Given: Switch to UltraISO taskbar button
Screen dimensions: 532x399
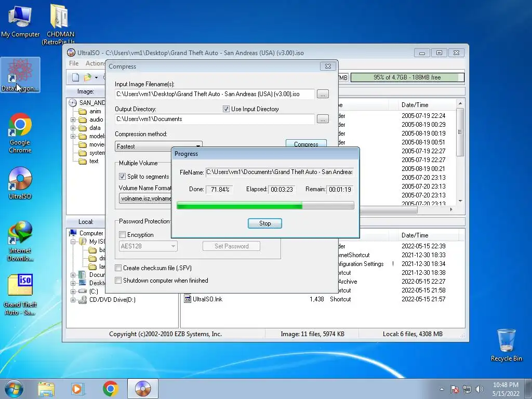Looking at the screenshot, I should pos(143,389).
